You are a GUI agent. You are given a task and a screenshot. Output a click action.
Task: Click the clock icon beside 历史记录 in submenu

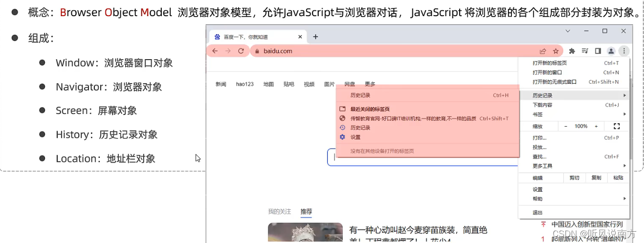(x=342, y=128)
